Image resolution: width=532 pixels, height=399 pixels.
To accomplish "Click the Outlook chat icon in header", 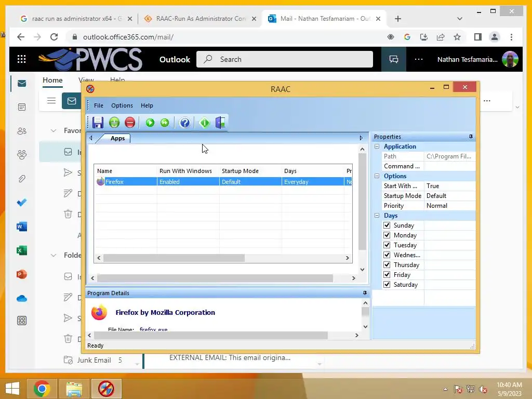I will point(394,59).
